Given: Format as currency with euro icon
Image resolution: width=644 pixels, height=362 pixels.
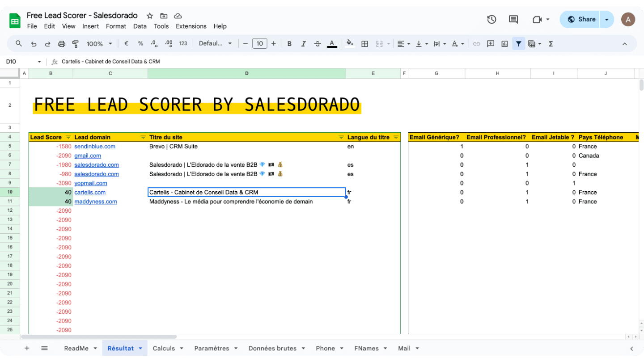Looking at the screenshot, I should point(127,44).
